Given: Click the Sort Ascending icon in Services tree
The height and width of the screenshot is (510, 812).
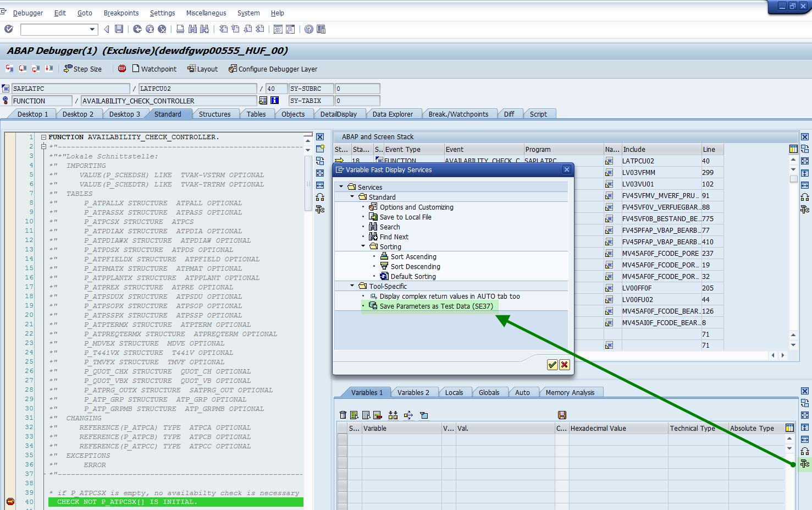Looking at the screenshot, I should (384, 256).
